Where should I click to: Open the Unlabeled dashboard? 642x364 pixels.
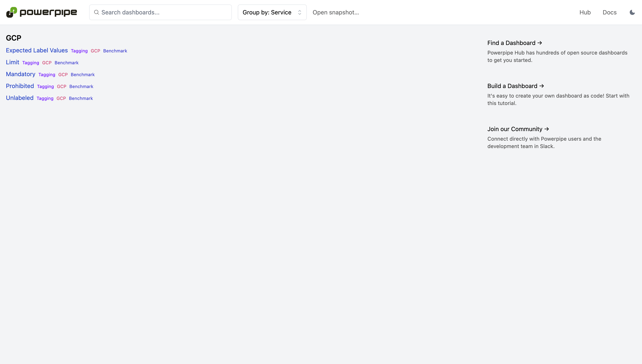pyautogui.click(x=20, y=98)
